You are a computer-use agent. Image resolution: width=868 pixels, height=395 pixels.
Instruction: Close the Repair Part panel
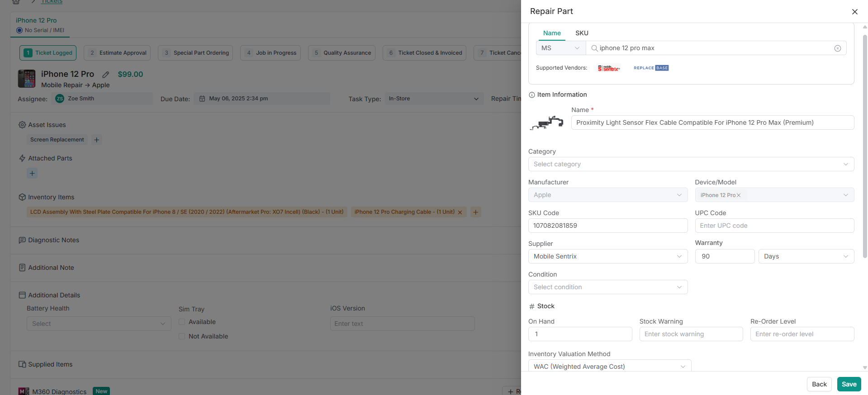[x=854, y=12]
